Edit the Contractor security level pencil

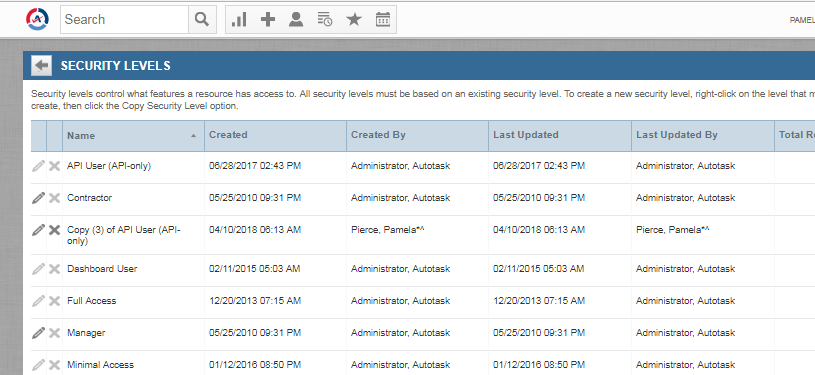click(38, 198)
